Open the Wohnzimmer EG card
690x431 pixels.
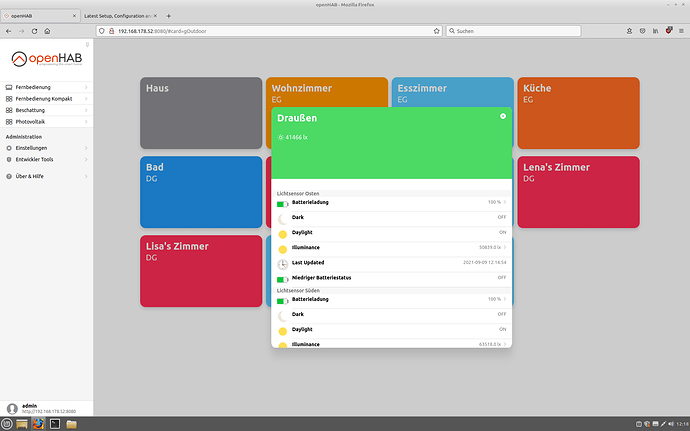click(x=327, y=92)
